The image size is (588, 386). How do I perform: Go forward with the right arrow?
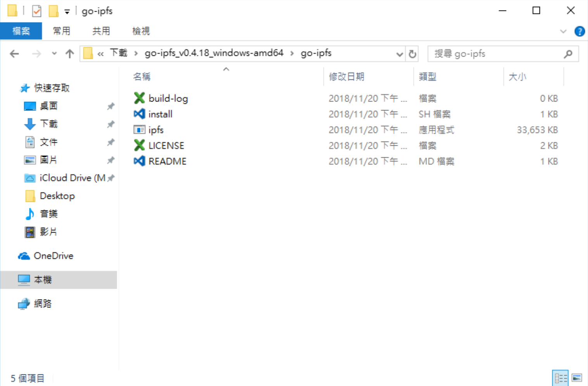pyautogui.click(x=36, y=53)
